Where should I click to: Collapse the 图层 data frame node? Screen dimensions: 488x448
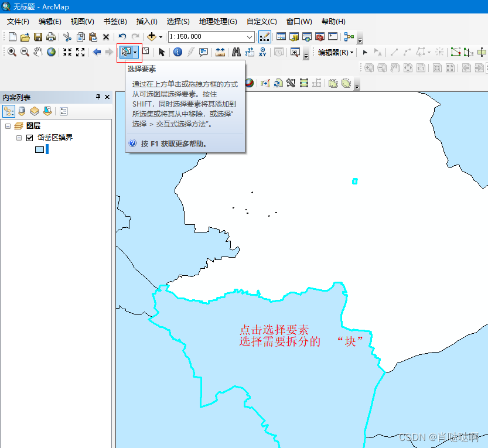(8, 126)
